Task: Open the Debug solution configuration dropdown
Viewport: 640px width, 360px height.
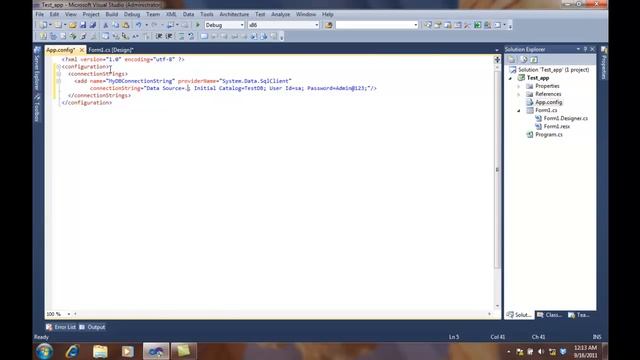Action: (242, 25)
